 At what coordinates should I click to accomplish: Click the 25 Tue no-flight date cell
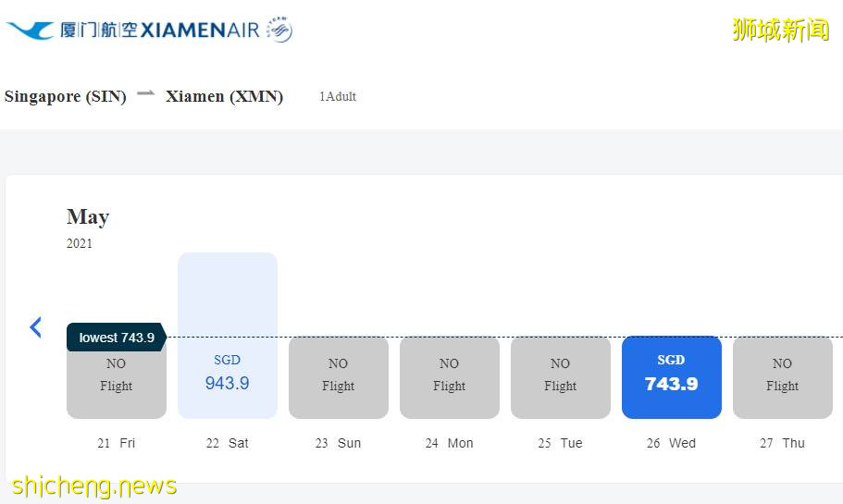560,377
